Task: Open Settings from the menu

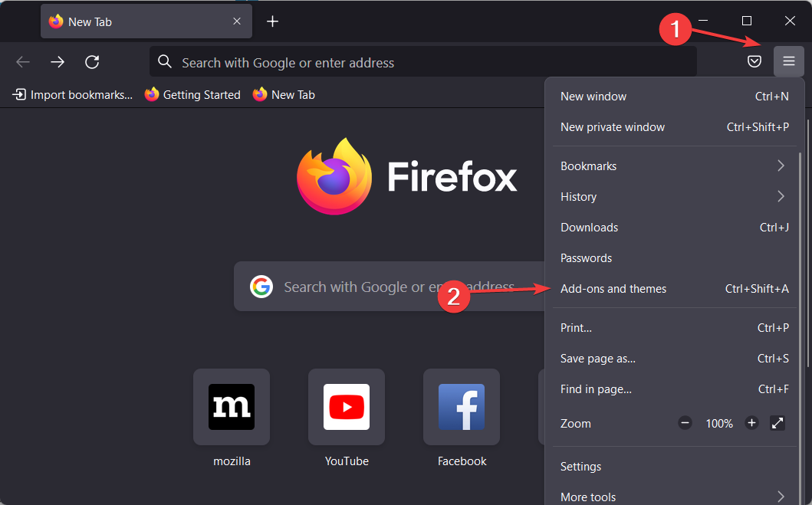Action: point(674,466)
